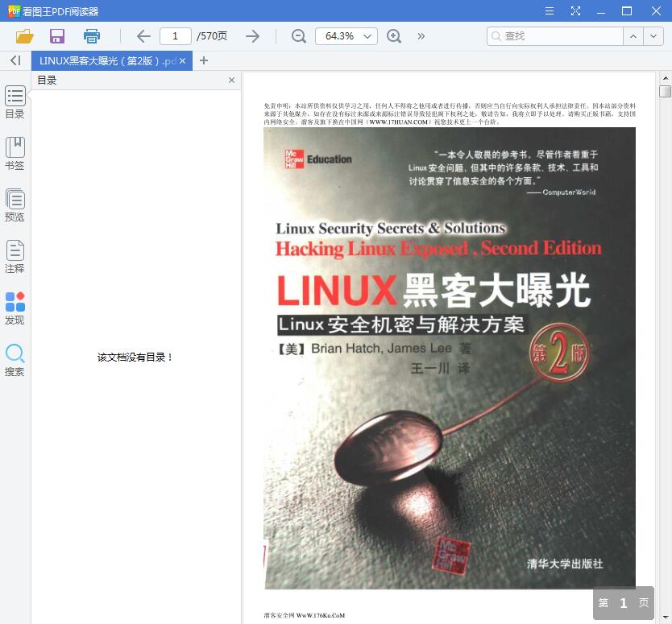
Task: Zoom in with plus magnifier icon
Action: click(x=394, y=36)
